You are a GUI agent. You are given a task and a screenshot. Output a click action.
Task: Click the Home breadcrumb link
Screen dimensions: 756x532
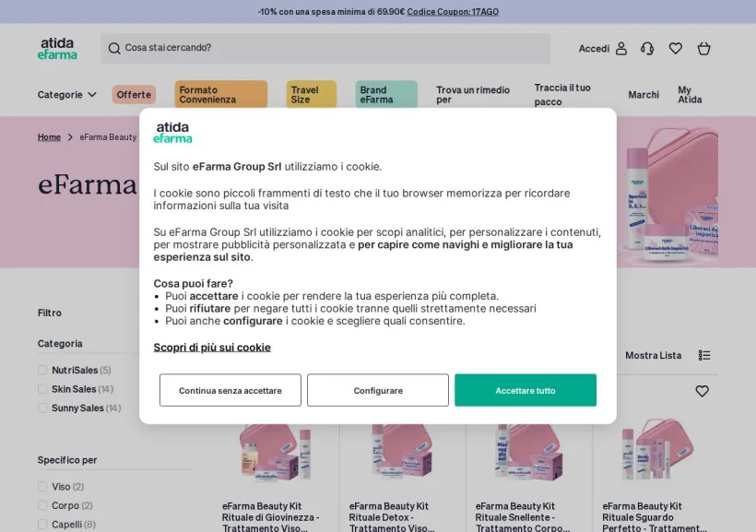(49, 137)
